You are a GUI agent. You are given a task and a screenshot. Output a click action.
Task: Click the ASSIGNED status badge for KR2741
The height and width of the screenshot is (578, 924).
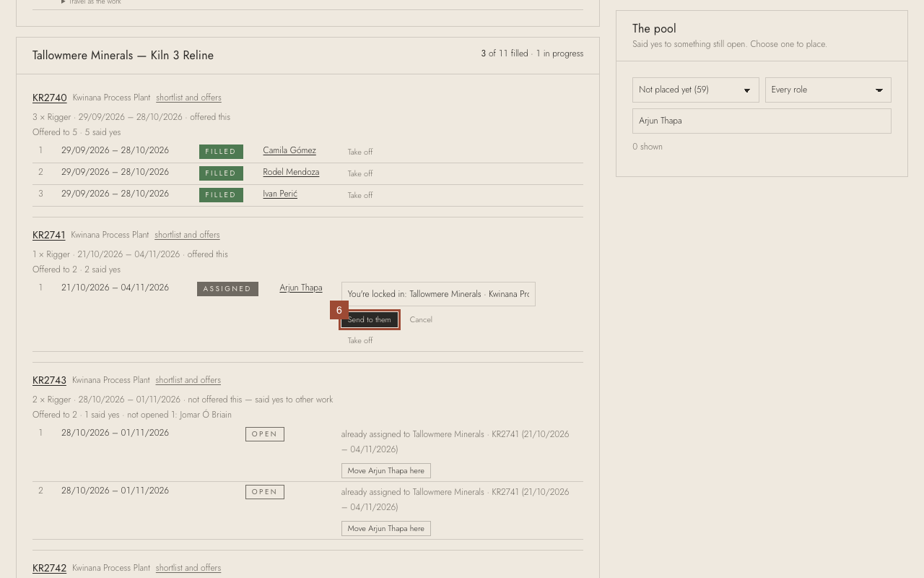227,289
